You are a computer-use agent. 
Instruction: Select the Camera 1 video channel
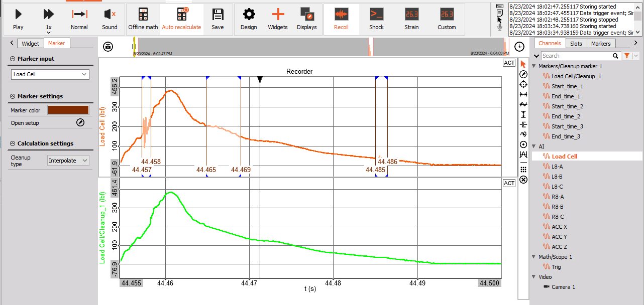563,287
